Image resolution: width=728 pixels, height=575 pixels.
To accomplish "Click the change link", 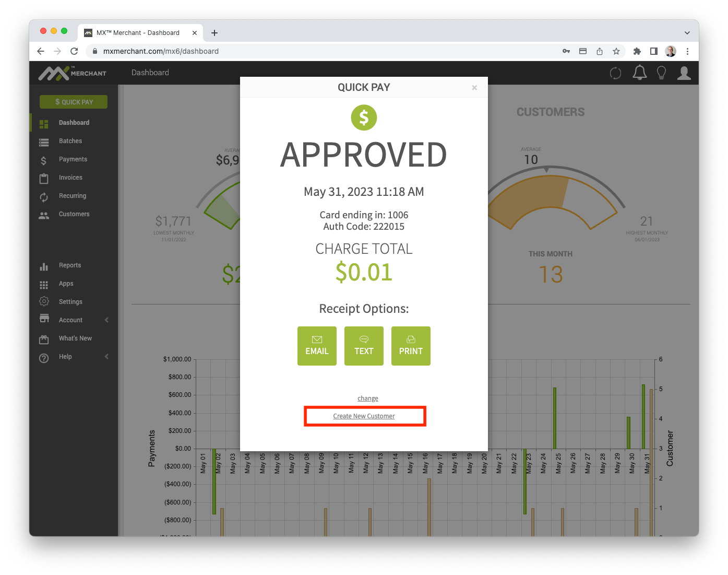I will tap(367, 398).
